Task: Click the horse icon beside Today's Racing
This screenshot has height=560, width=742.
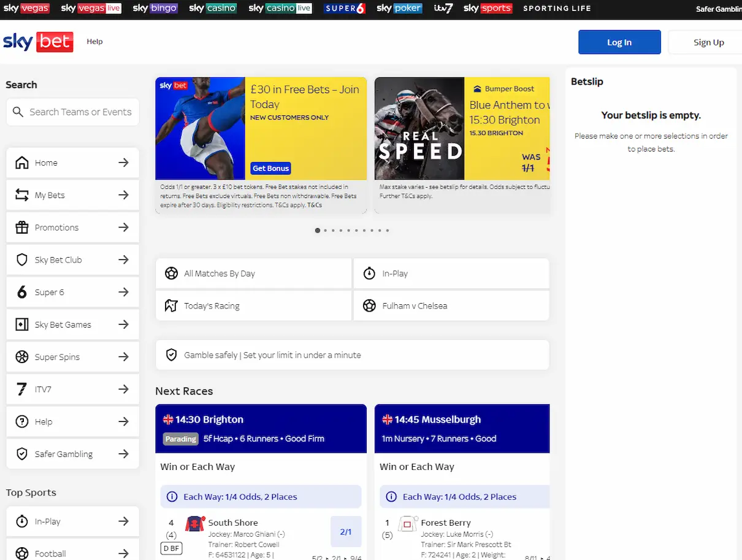Action: tap(172, 305)
